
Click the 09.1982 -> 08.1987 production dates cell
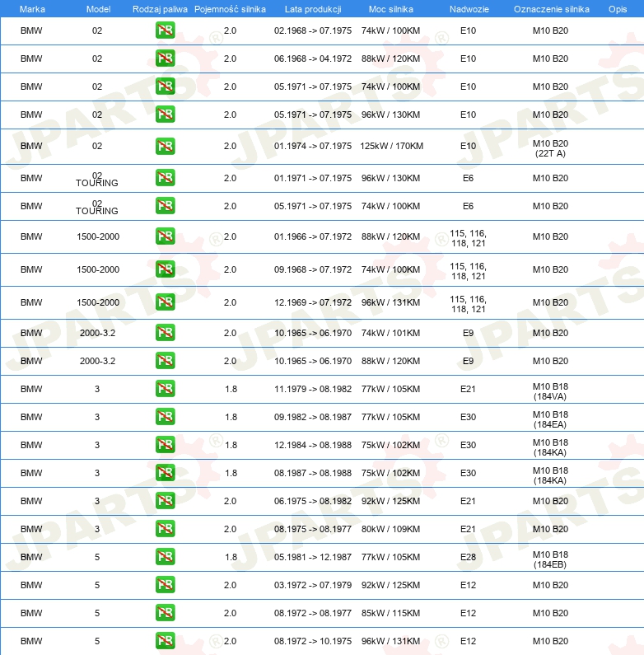(x=313, y=417)
